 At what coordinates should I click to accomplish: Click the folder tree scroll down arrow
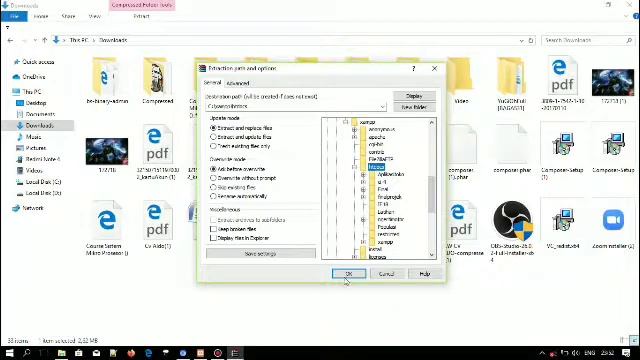431,255
